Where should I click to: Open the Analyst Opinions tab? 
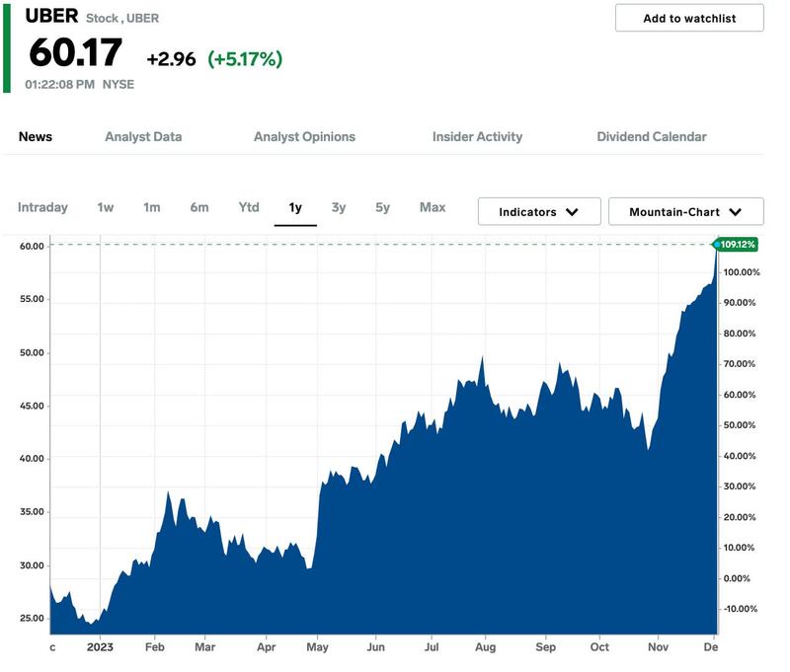[304, 137]
